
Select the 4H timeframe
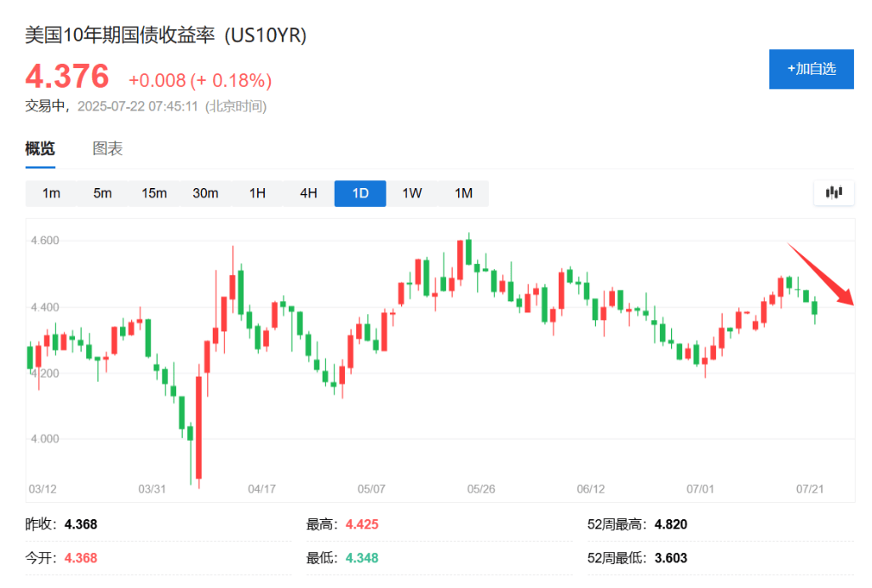coord(308,193)
